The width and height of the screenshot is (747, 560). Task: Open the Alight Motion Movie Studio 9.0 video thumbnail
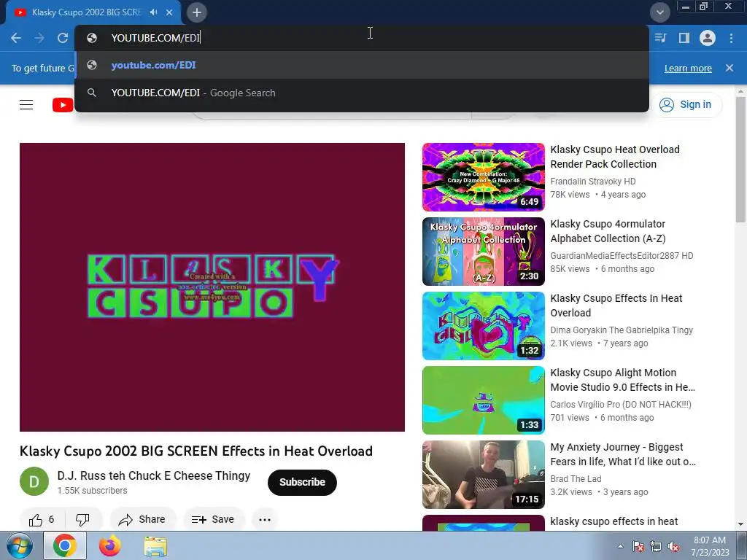[483, 400]
